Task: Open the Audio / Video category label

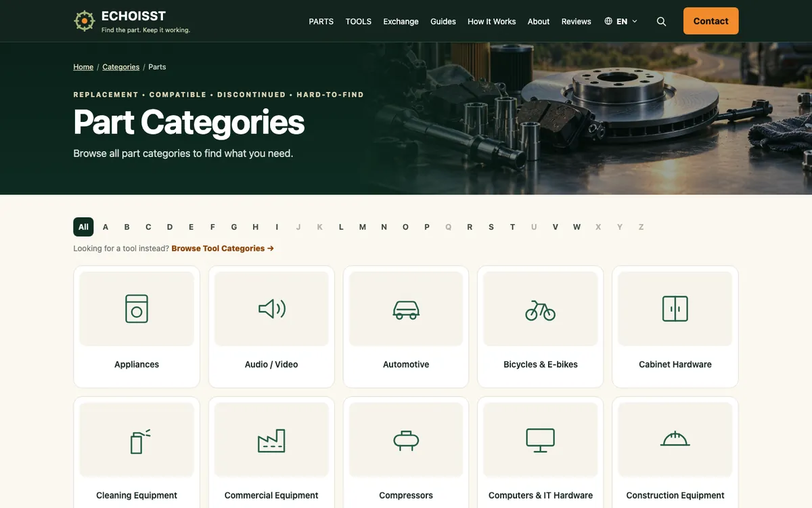Action: click(x=271, y=364)
